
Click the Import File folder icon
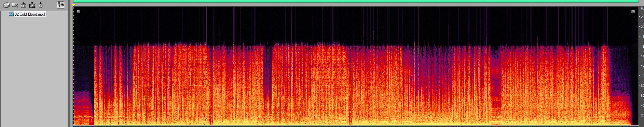[6, 5]
